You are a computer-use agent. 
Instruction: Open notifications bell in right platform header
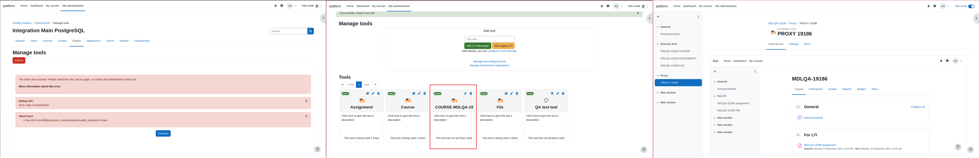(929, 6)
